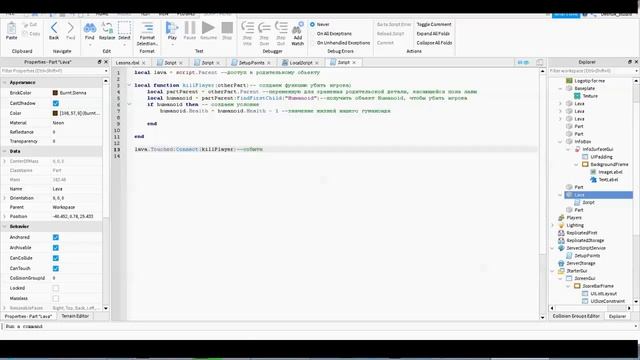Collapse the ServerScriptService node
Image resolution: width=640 pixels, height=360 pixels.
553,248
